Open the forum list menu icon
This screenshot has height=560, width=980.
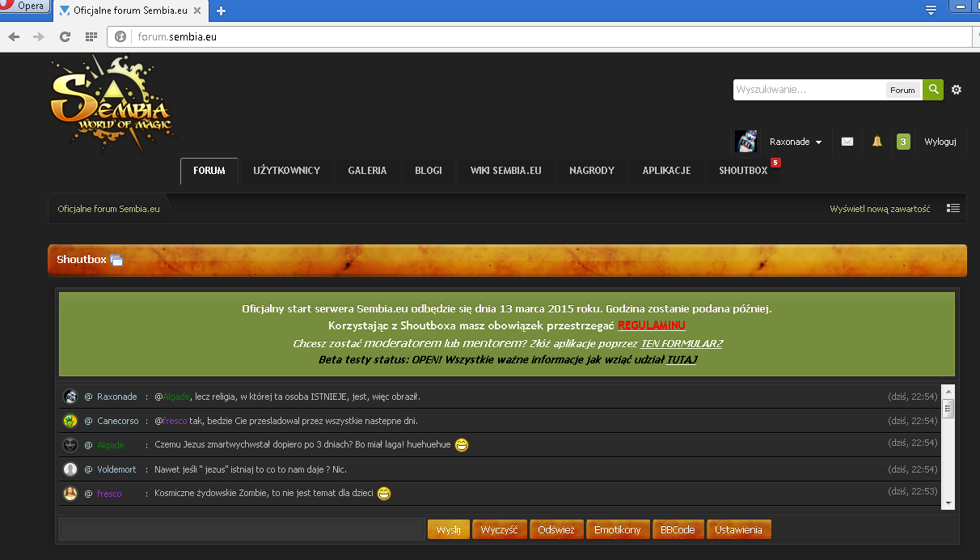(x=953, y=208)
